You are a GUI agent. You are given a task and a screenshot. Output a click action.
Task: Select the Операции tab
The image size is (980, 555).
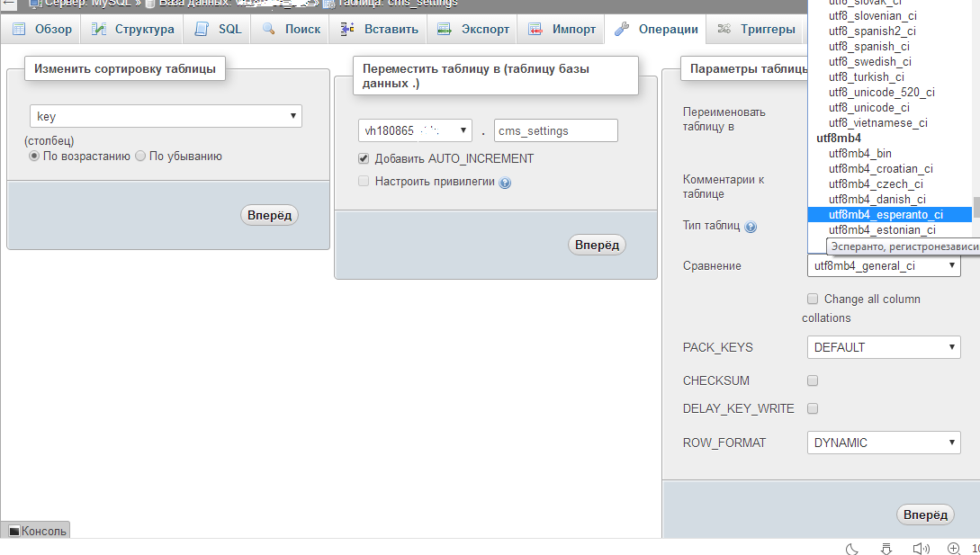(656, 29)
